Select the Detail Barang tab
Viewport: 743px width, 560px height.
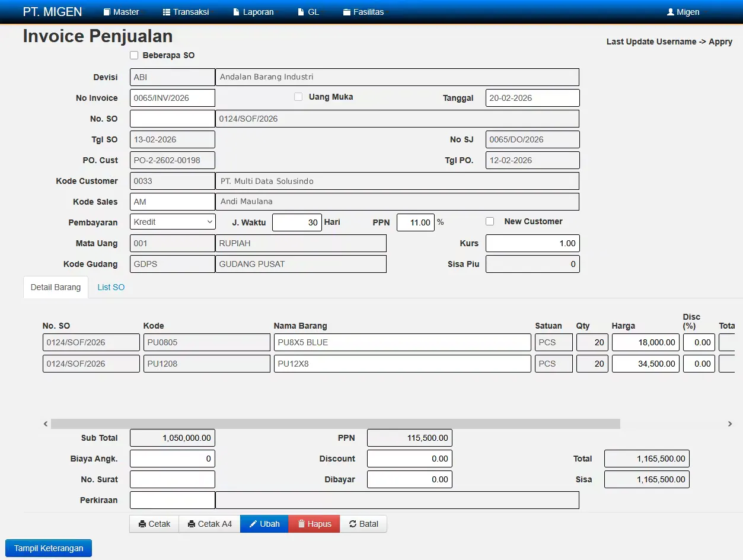click(x=56, y=287)
